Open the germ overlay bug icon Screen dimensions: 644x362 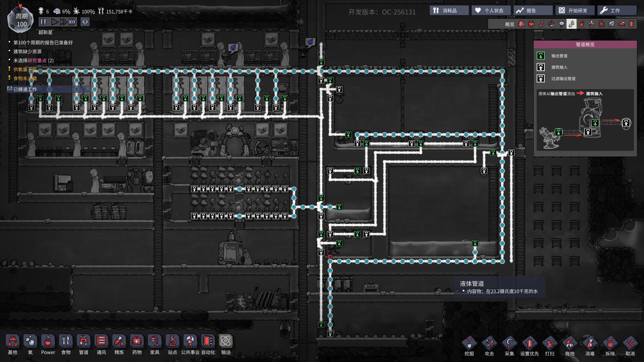tap(602, 24)
